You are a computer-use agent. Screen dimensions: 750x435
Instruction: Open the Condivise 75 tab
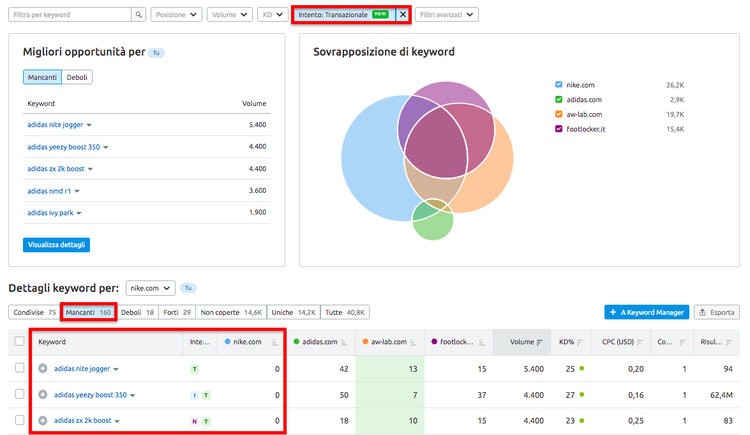(x=34, y=312)
